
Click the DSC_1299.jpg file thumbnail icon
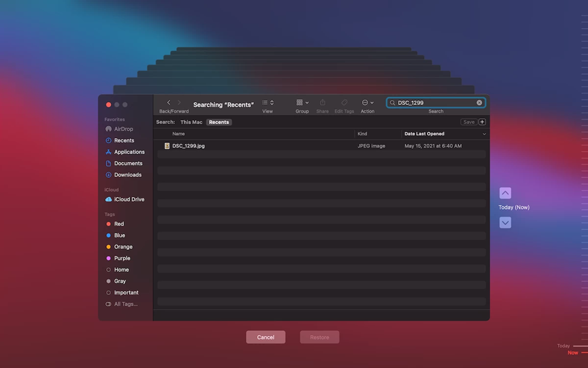(x=167, y=146)
